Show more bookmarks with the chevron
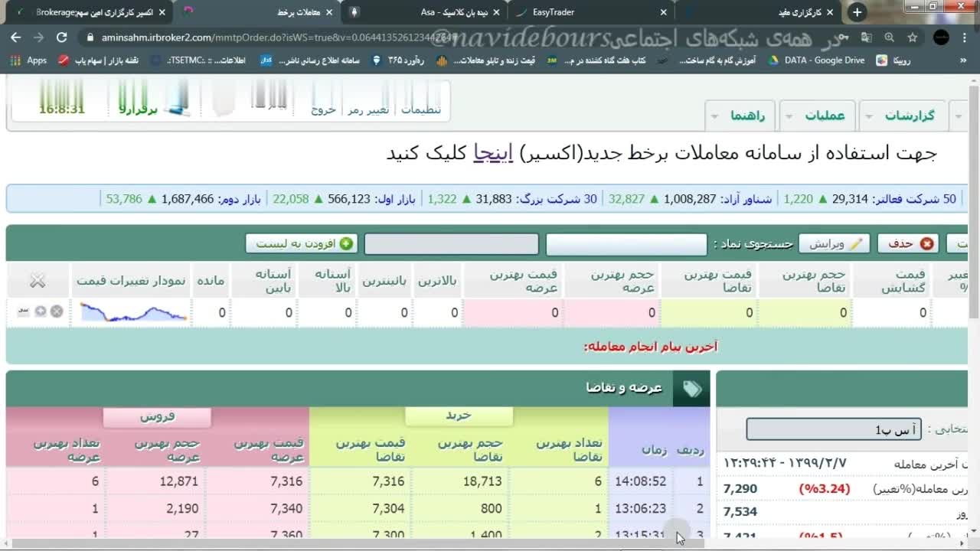The height and width of the screenshot is (551, 980). click(963, 60)
